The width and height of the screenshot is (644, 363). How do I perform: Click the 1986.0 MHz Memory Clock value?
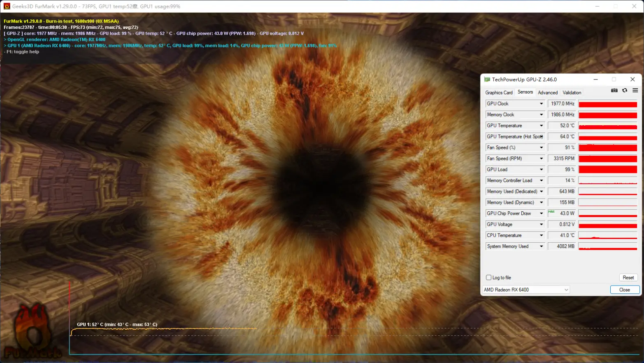562,115
